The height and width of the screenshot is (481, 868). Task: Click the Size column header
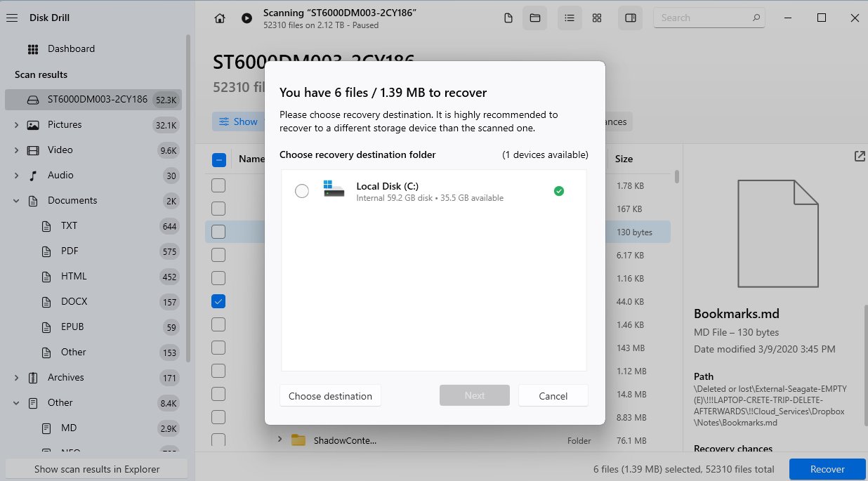pos(624,159)
